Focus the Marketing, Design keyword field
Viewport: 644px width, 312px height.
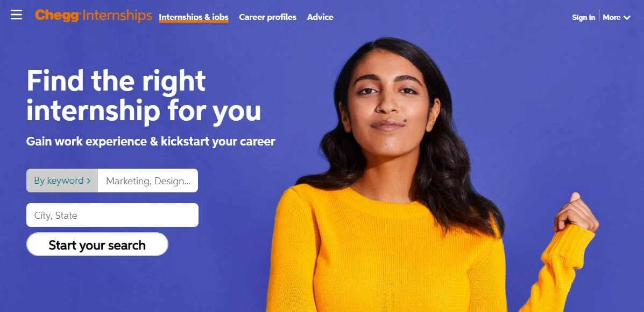pyautogui.click(x=148, y=181)
